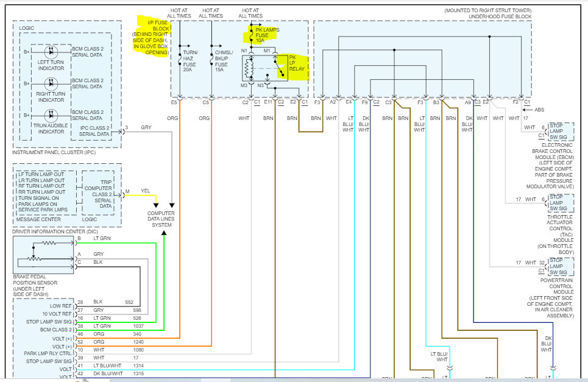
Task: Click the TURN/HAZ FUSE 20A label
Action: pos(190,61)
